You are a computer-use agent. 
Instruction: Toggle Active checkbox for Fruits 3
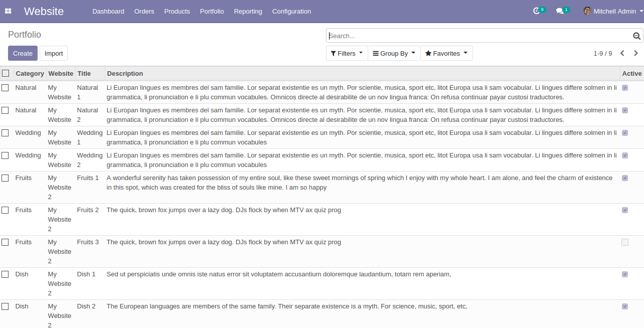pos(625,242)
